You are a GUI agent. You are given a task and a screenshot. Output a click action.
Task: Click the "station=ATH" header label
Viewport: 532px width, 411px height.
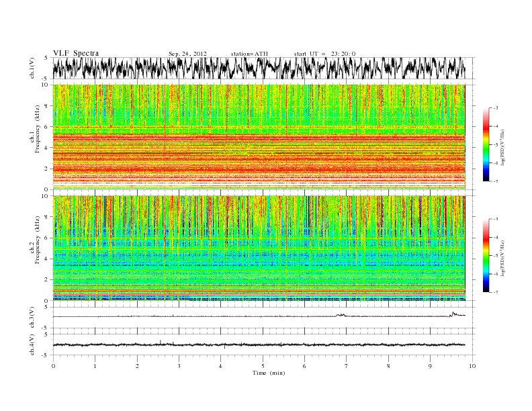249,54
